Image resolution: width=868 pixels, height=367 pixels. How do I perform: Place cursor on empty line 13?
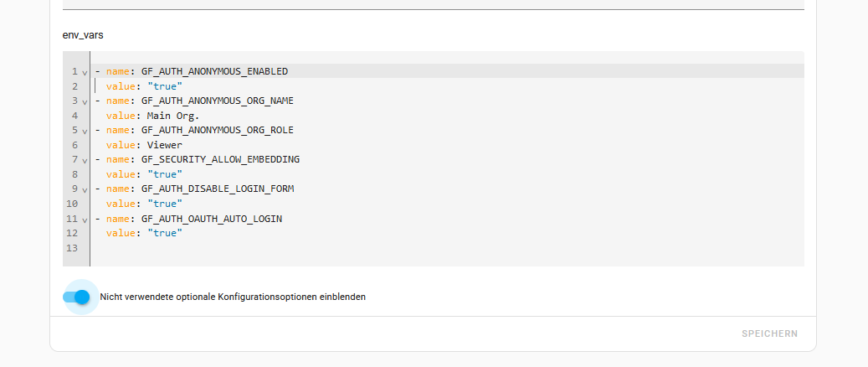point(443,248)
